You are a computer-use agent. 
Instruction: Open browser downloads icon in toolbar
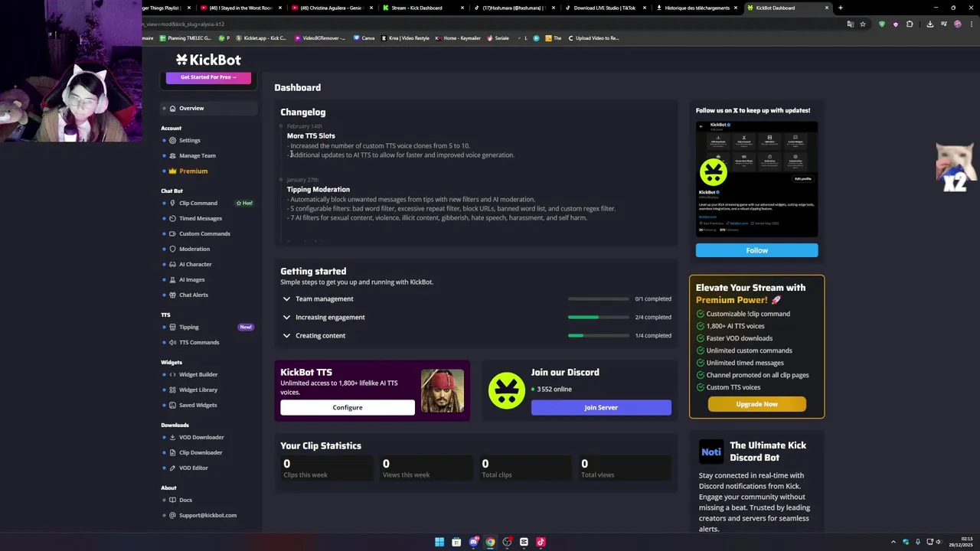click(x=929, y=24)
